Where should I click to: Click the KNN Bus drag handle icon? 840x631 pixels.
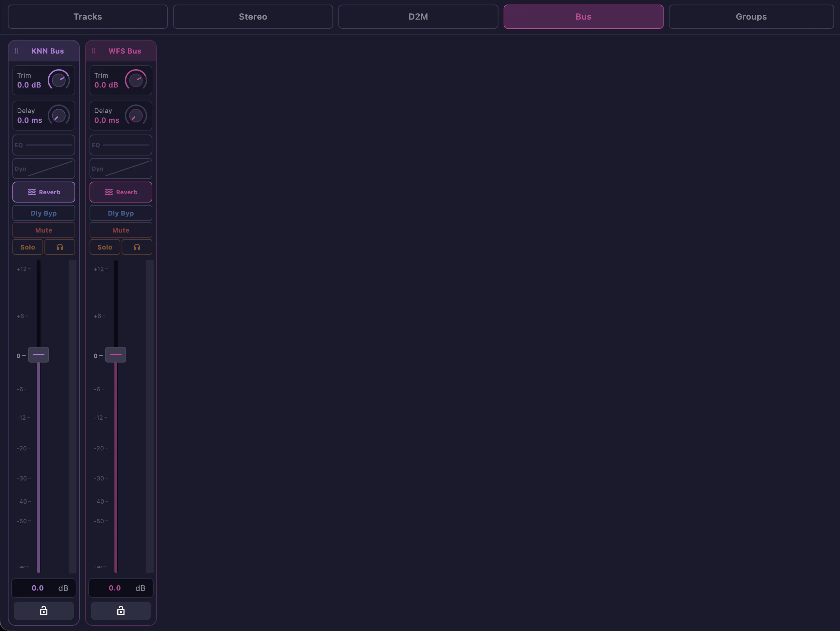[x=16, y=51]
